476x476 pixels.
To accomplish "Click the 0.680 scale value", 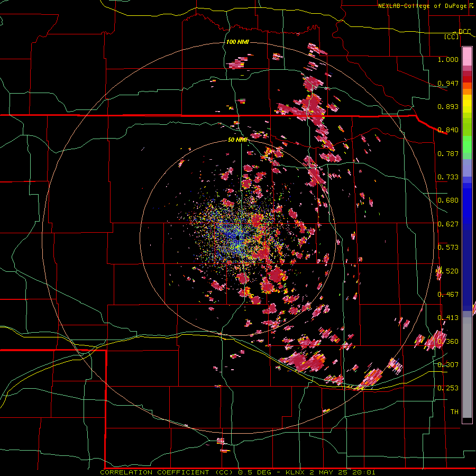I will [448, 200].
